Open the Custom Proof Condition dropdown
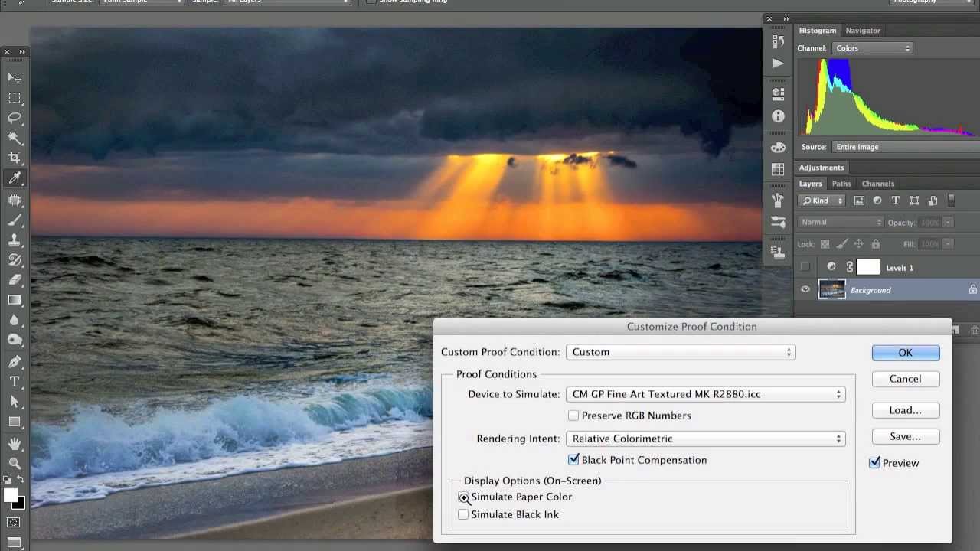The height and width of the screenshot is (551, 980). pos(681,352)
